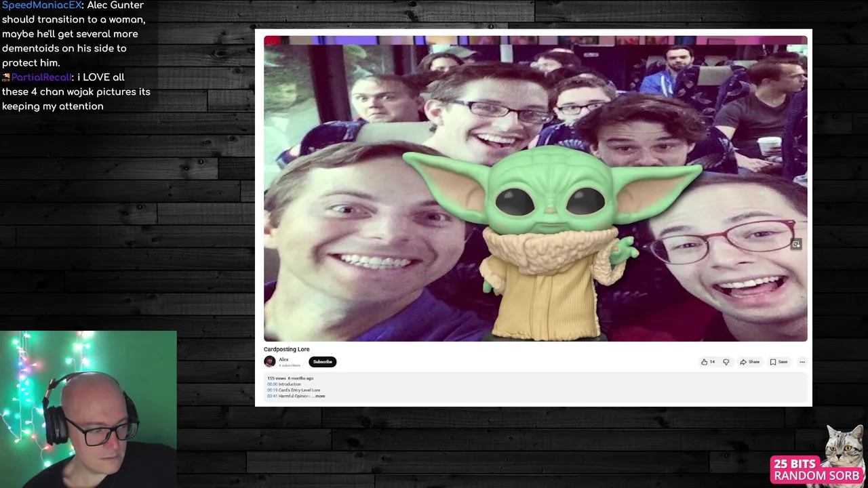Like the Cardposting Lore video

pos(707,362)
